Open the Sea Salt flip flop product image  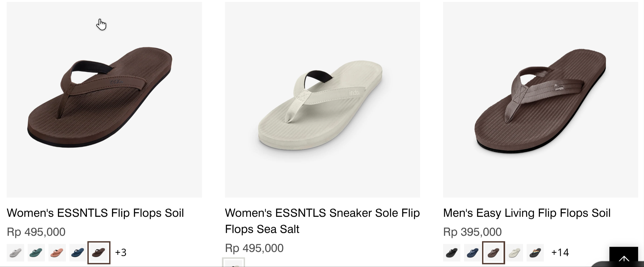pos(322,100)
